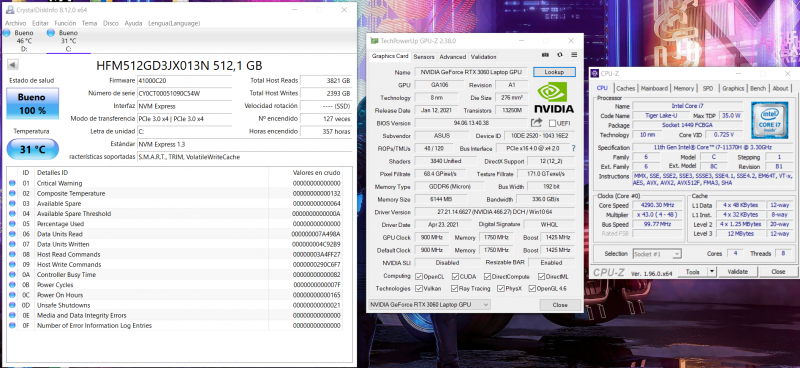Open the Disco menu
The width and height of the screenshot is (800, 368).
111,23
